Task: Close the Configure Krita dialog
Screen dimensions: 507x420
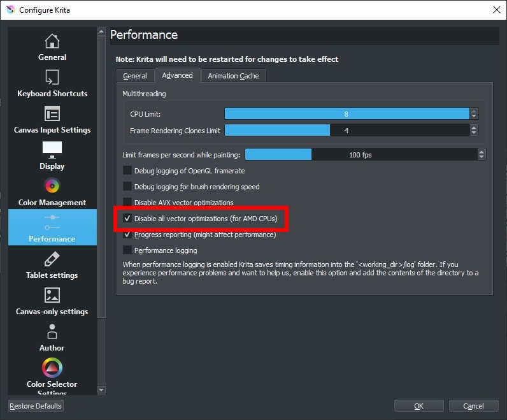Action: coord(497,10)
